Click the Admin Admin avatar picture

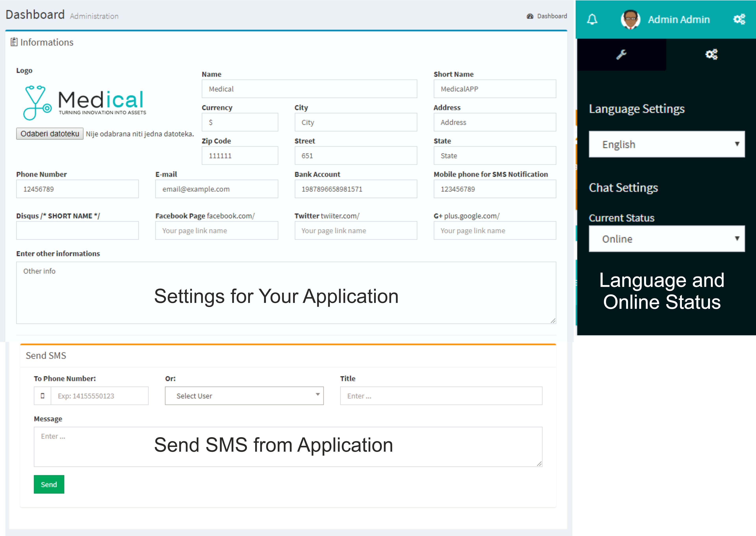630,19
